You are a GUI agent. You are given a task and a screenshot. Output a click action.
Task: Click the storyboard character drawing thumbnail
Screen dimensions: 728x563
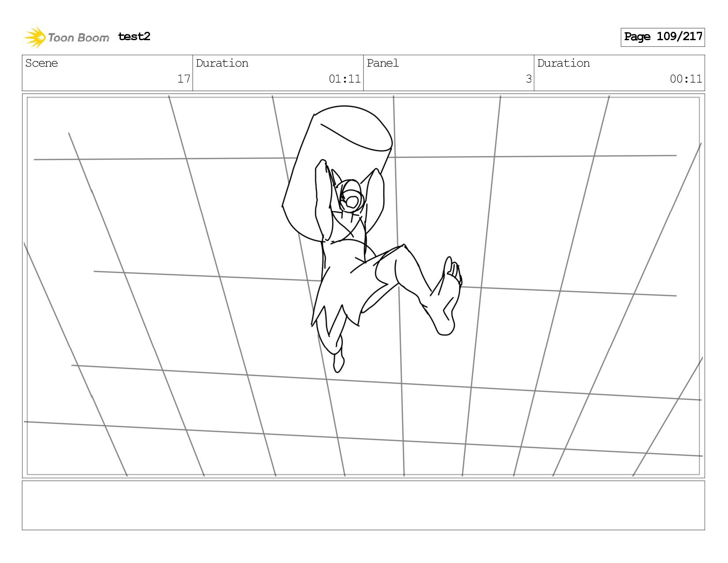pos(363,286)
